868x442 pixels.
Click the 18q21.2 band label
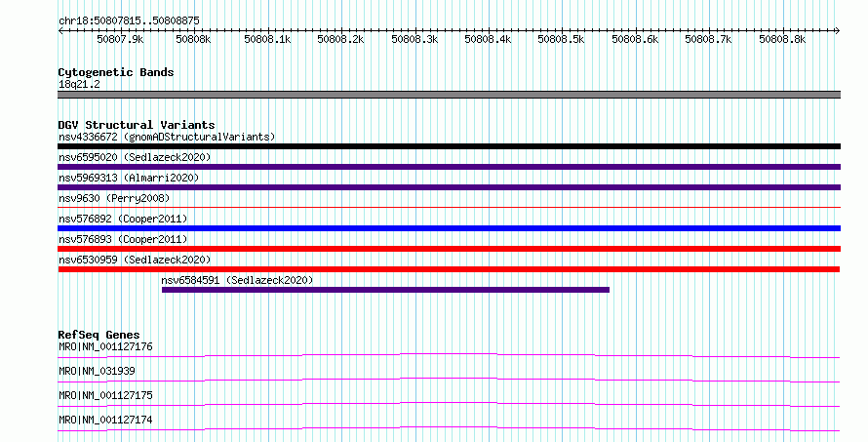pos(79,84)
